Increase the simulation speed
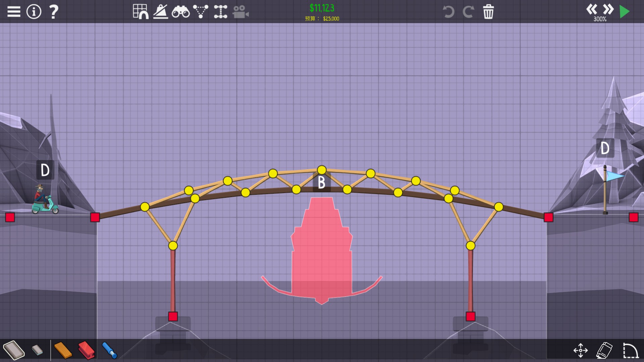644x362 pixels. tap(608, 9)
